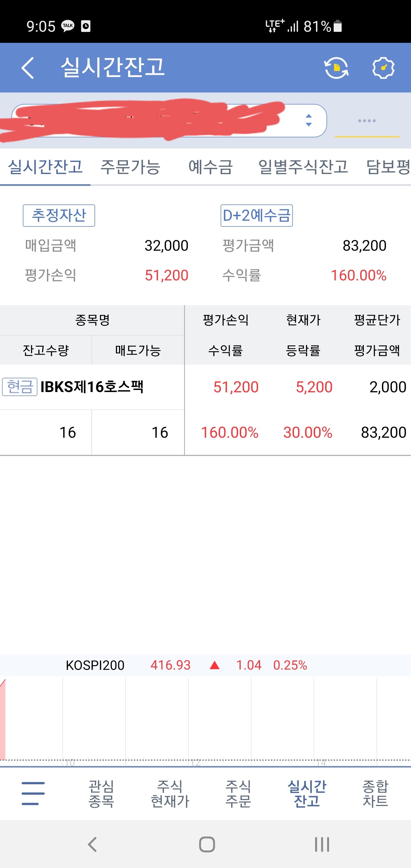Expand the account selector dropdown arrows
Image resolution: width=411 pixels, height=868 pixels.
click(x=309, y=120)
